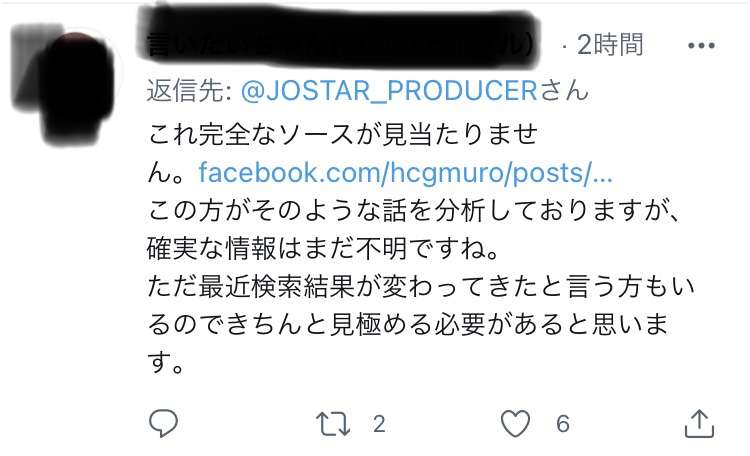Click the like count number 6
750x456 pixels.
563,424
